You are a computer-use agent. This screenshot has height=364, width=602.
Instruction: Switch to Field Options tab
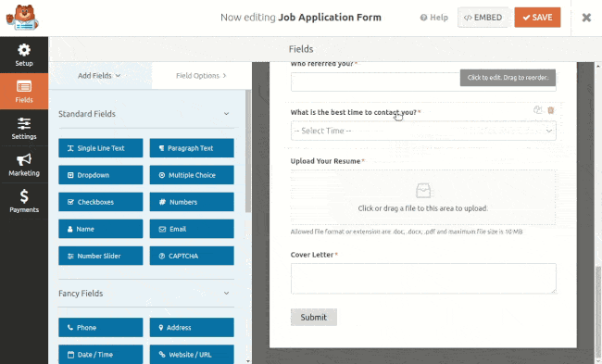[x=201, y=76]
